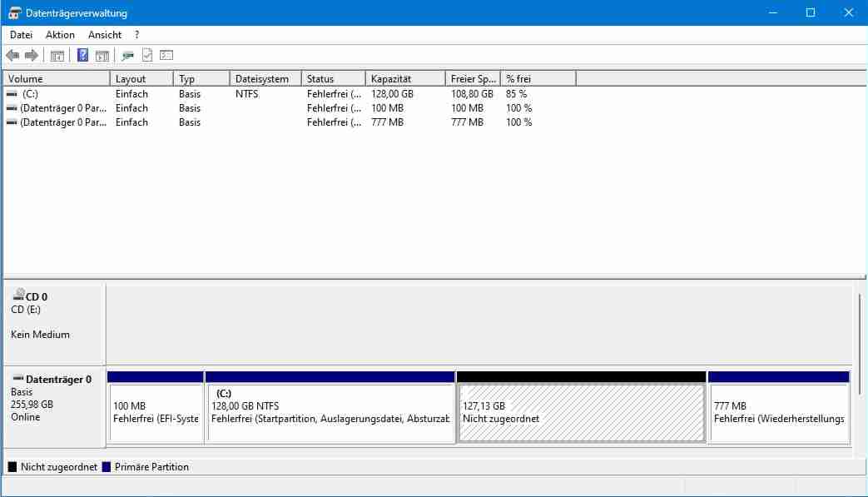Click the vertical scrollbar in disk pane
This screenshot has height=497, width=868.
pyautogui.click(x=859, y=333)
